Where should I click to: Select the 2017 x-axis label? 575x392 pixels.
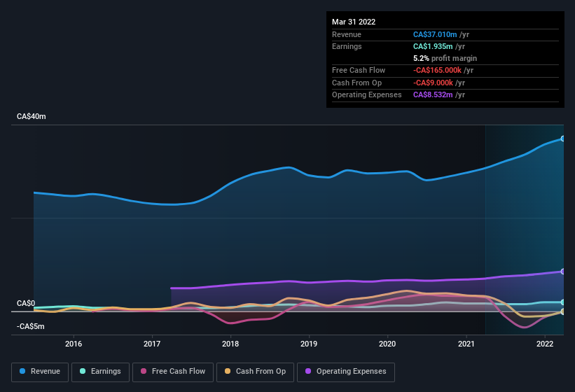[152, 344]
